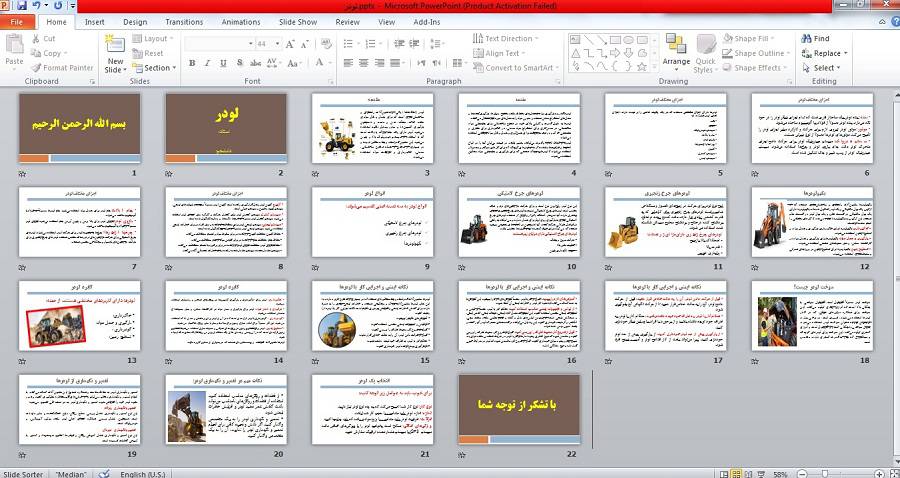900x478 pixels.
Task: Toggle Justify text alignment
Action: 395,63
